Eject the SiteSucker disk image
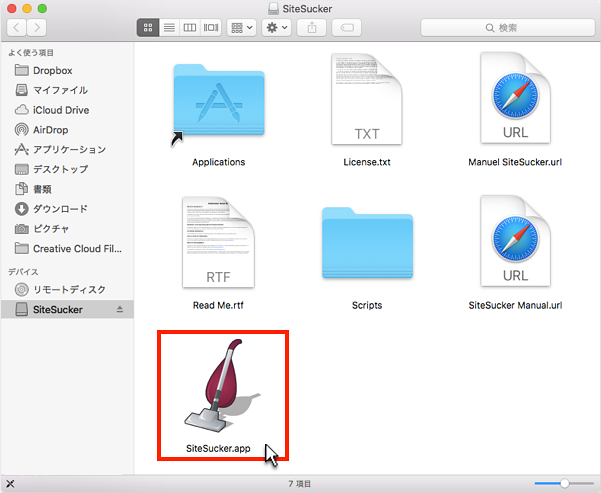The width and height of the screenshot is (601, 493). click(120, 309)
